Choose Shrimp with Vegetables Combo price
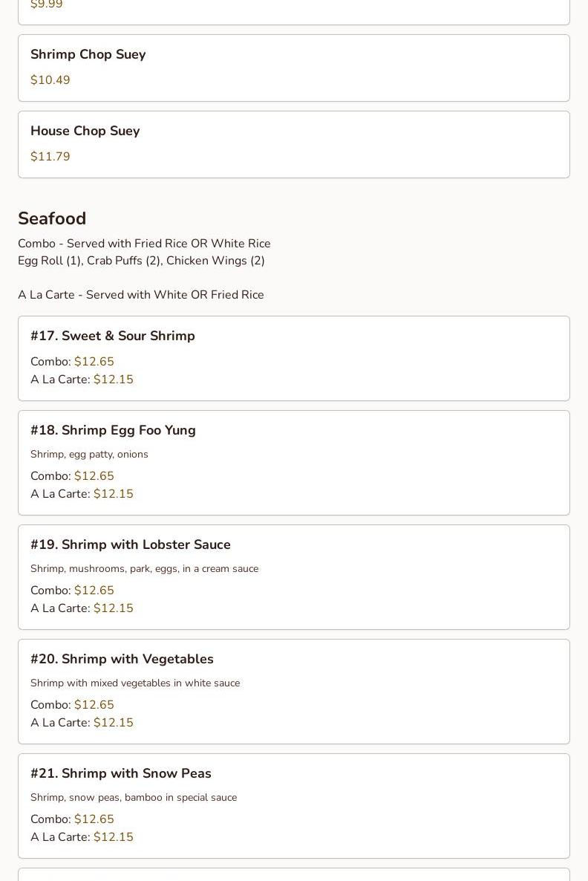The height and width of the screenshot is (881, 588). tap(94, 705)
